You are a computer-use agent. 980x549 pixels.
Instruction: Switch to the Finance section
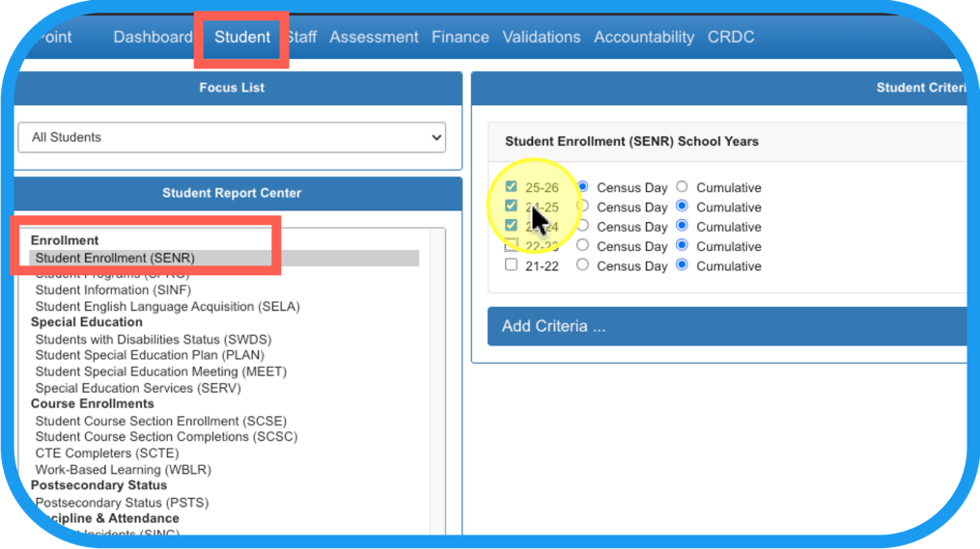[x=460, y=38]
